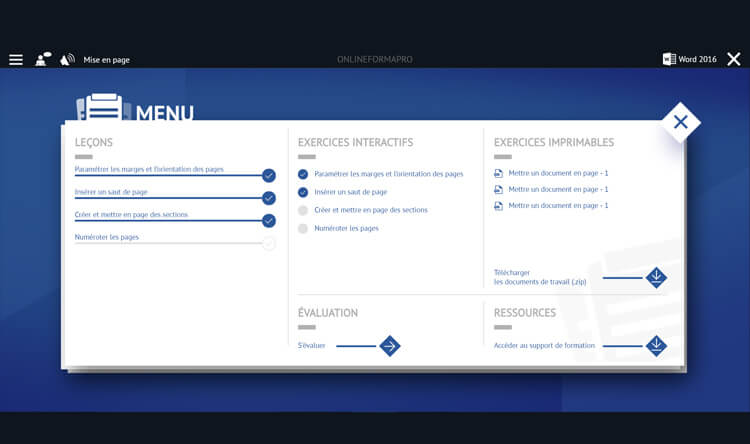Click the Word 2016 logo icon
Image resolution: width=750 pixels, height=444 pixels.
point(669,59)
